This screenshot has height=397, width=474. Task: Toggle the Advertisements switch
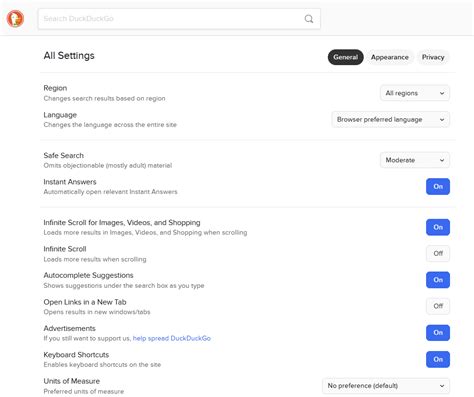point(438,333)
